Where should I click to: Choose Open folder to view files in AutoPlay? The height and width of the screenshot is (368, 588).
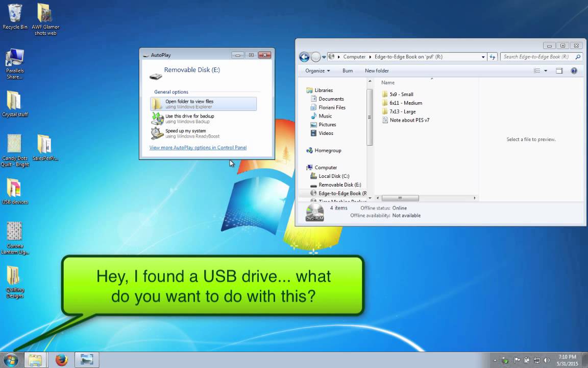coord(203,104)
